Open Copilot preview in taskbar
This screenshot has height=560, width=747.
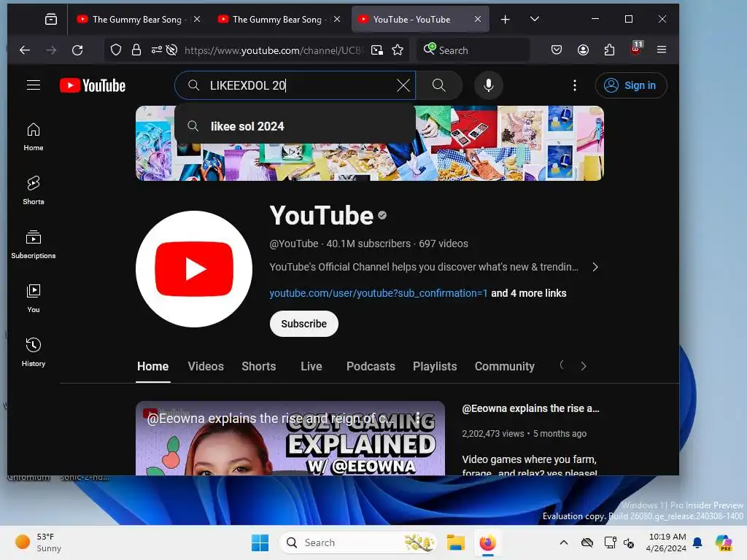[723, 542]
